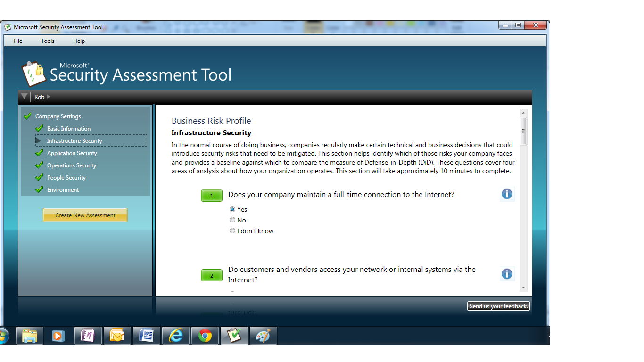This screenshot has height=362, width=644.
Task: Open the Tools menu
Action: [x=48, y=41]
